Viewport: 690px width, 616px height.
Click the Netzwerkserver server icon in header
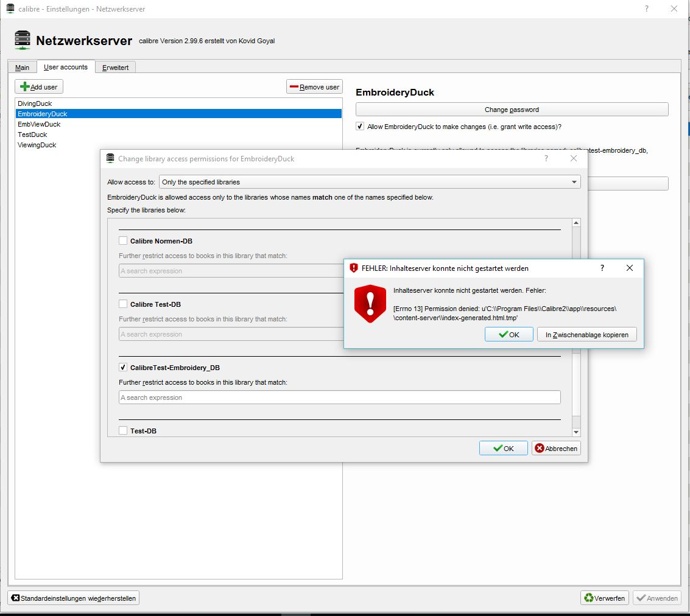click(x=23, y=40)
